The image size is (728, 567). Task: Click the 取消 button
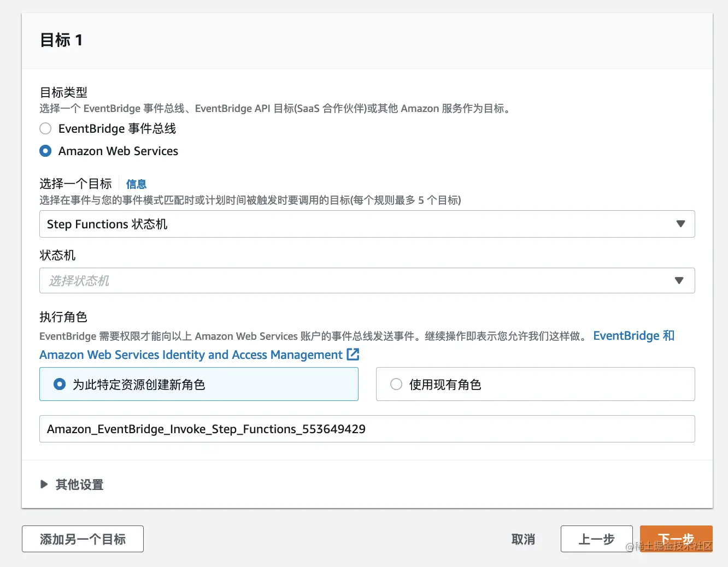pyautogui.click(x=523, y=539)
